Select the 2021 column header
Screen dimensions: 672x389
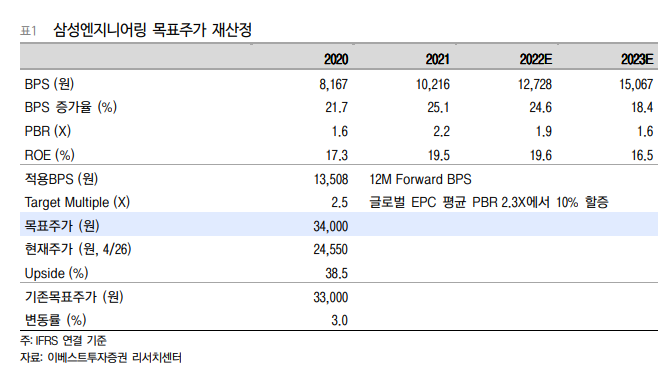tap(438, 59)
